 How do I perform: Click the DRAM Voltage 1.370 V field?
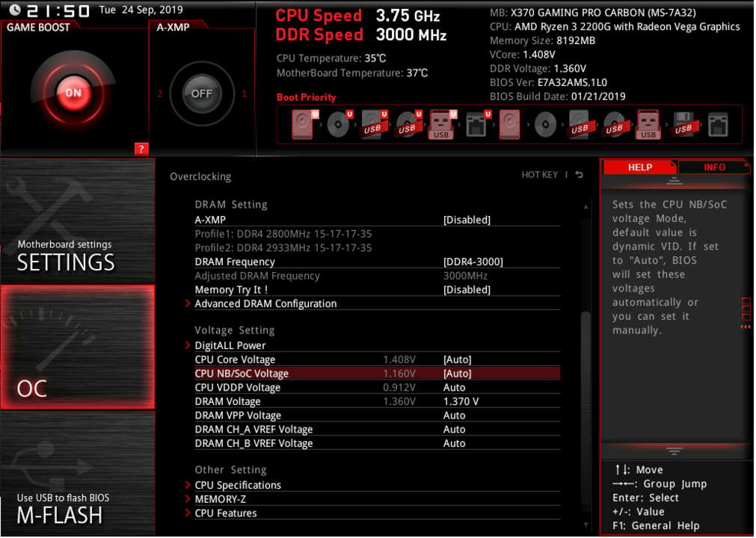[461, 402]
